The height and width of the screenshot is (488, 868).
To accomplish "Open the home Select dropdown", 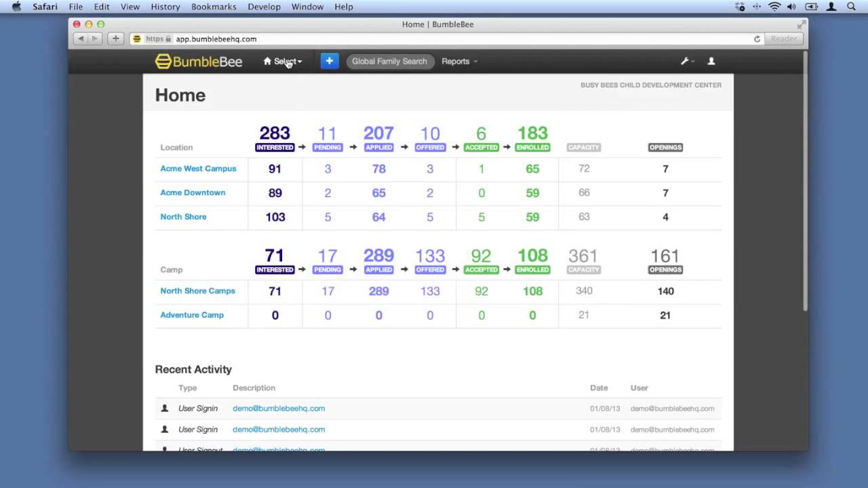I will pyautogui.click(x=283, y=62).
